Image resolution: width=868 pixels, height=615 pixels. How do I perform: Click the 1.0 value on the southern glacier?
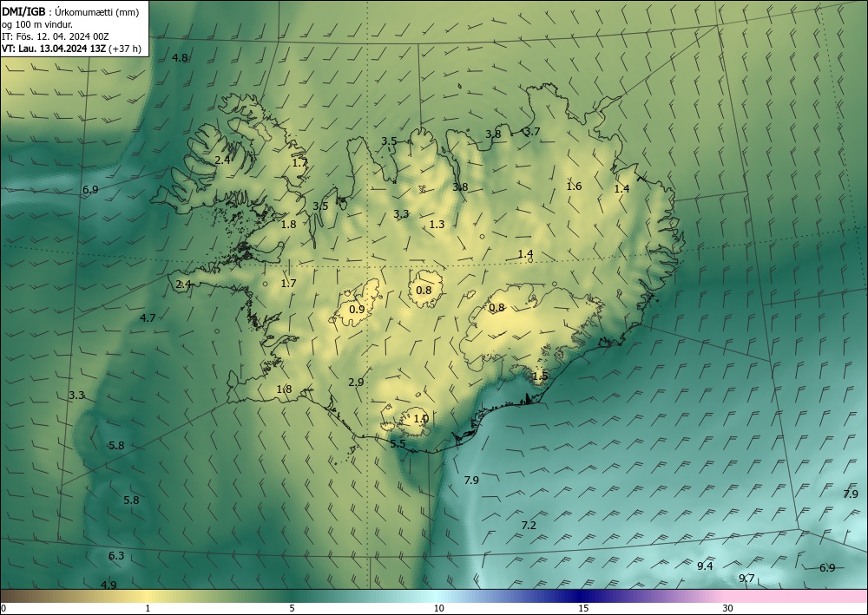pos(421,419)
